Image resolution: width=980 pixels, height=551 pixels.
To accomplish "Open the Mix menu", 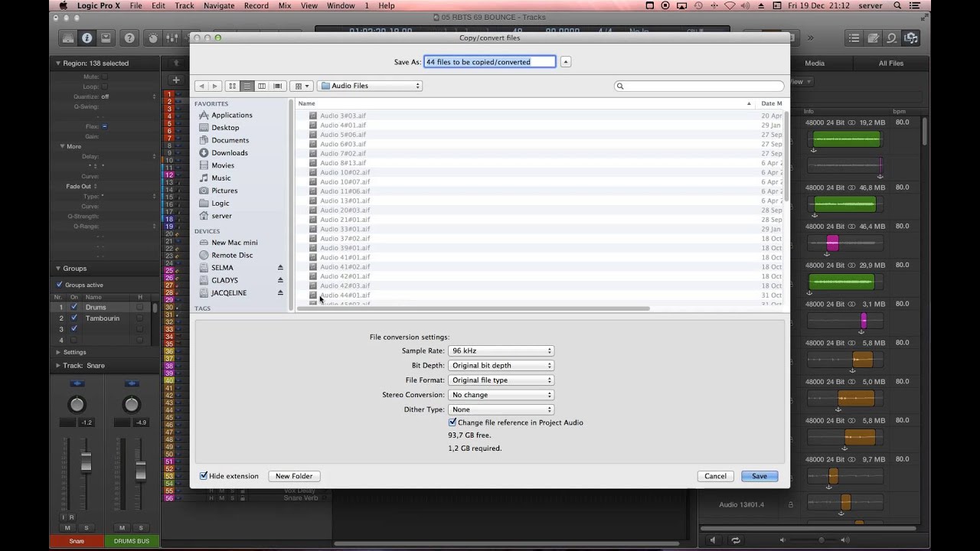I will pos(285,5).
